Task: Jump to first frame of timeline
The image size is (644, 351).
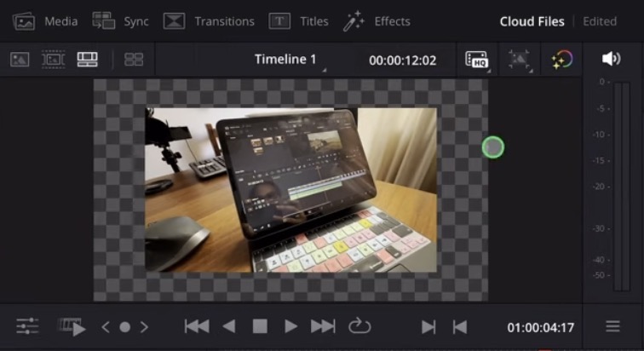Action: pos(197,327)
